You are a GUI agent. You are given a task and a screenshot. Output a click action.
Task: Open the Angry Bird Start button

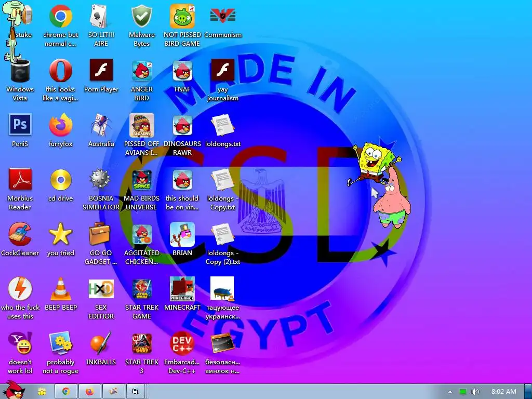click(15, 390)
